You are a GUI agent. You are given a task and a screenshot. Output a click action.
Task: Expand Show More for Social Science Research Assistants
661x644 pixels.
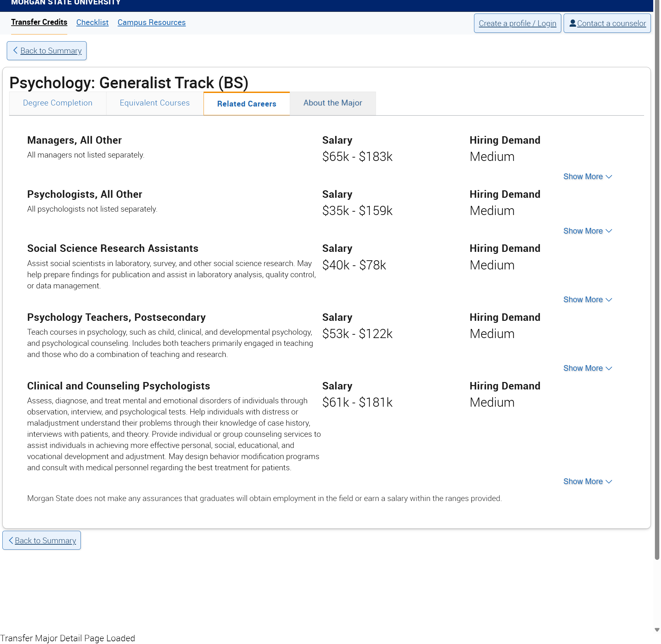[x=587, y=300]
